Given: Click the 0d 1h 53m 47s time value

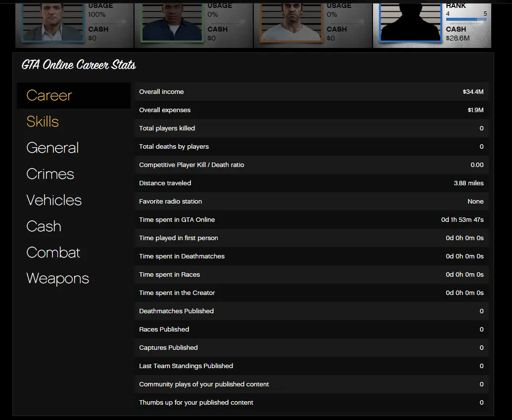Looking at the screenshot, I should click(463, 219).
